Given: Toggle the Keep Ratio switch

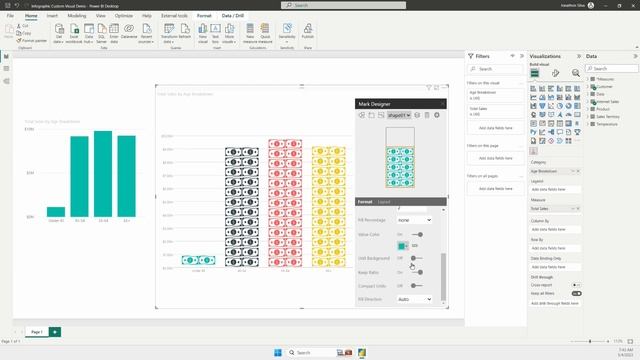Looking at the screenshot, I should click(x=417, y=272).
